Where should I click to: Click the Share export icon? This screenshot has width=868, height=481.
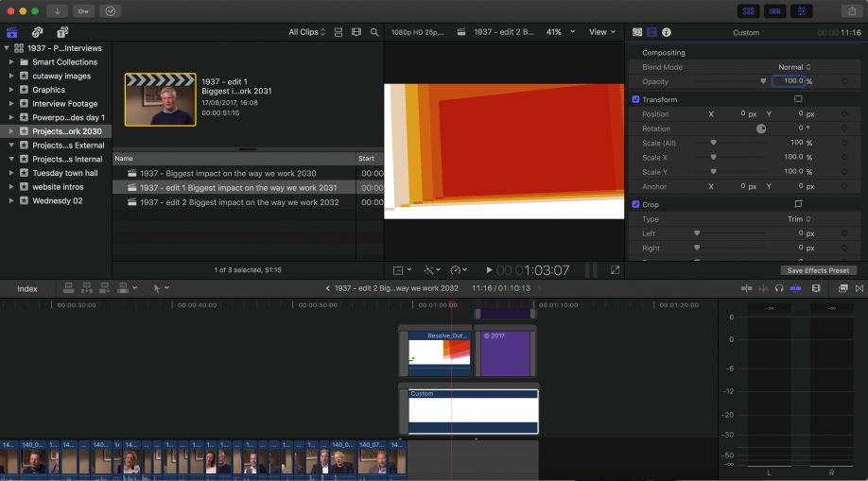pos(852,10)
